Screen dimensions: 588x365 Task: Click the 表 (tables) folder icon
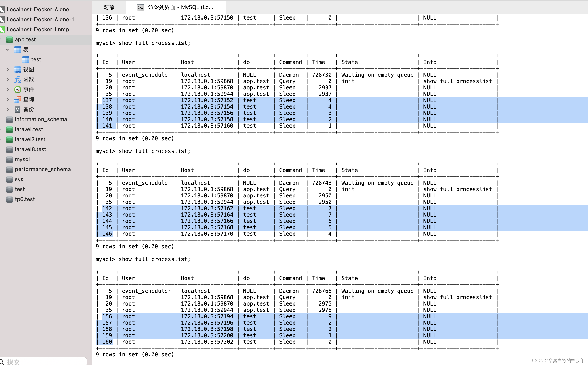point(18,49)
